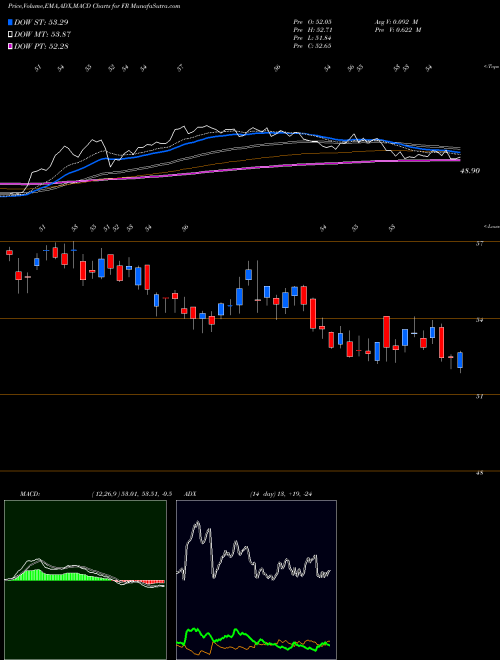The height and width of the screenshot is (660, 500).
Task: Click the blue DOW ST legend swatch
Action: (10, 22)
